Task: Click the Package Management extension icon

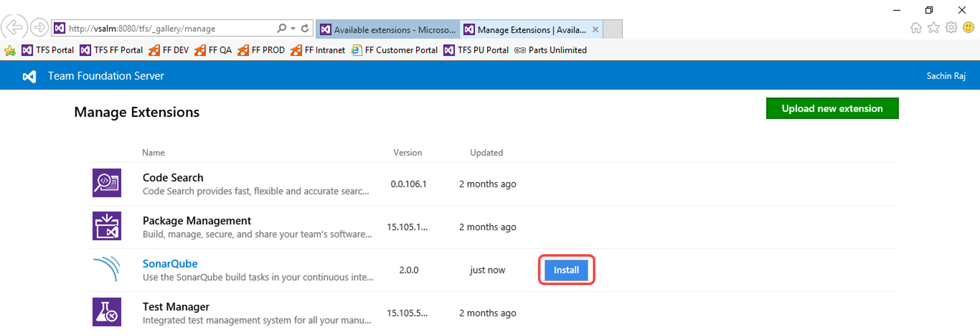Action: pos(107,226)
